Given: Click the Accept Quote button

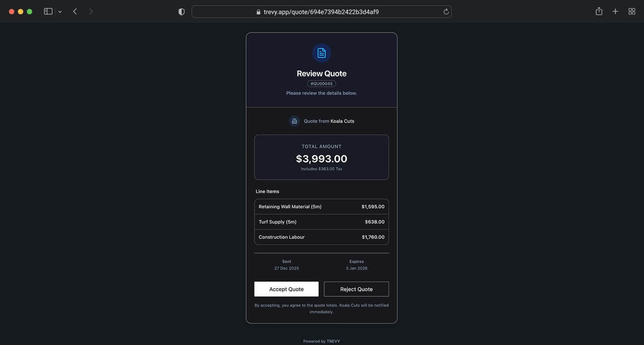Looking at the screenshot, I should [286, 289].
